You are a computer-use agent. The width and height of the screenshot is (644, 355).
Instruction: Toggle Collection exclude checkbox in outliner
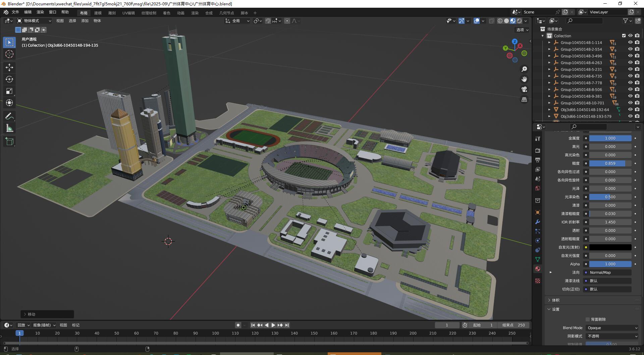(x=624, y=36)
